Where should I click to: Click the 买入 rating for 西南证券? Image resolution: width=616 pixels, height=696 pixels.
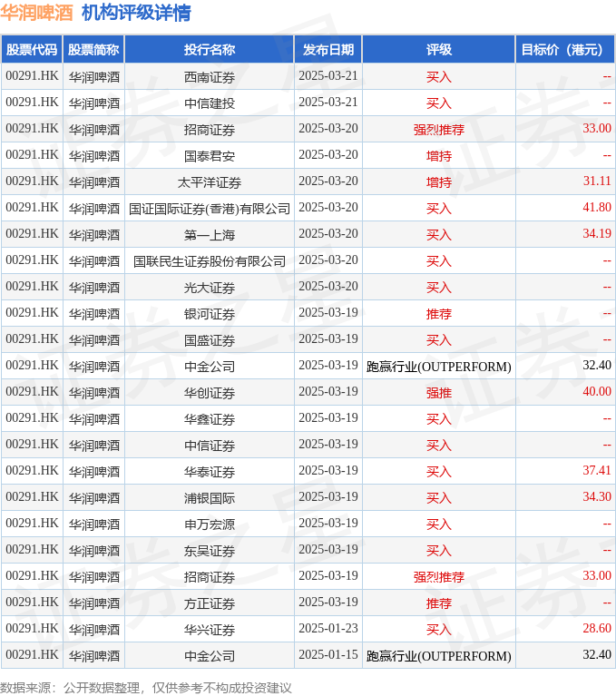tap(439, 77)
